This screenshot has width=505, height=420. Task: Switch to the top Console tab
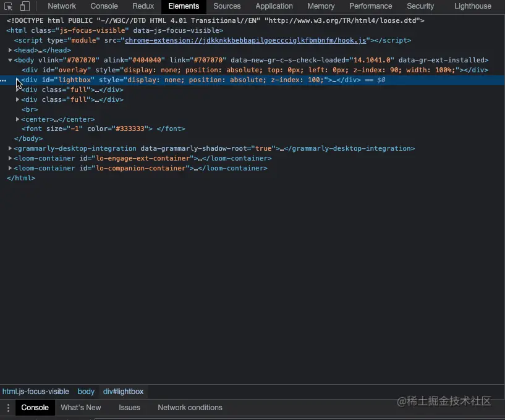104,6
